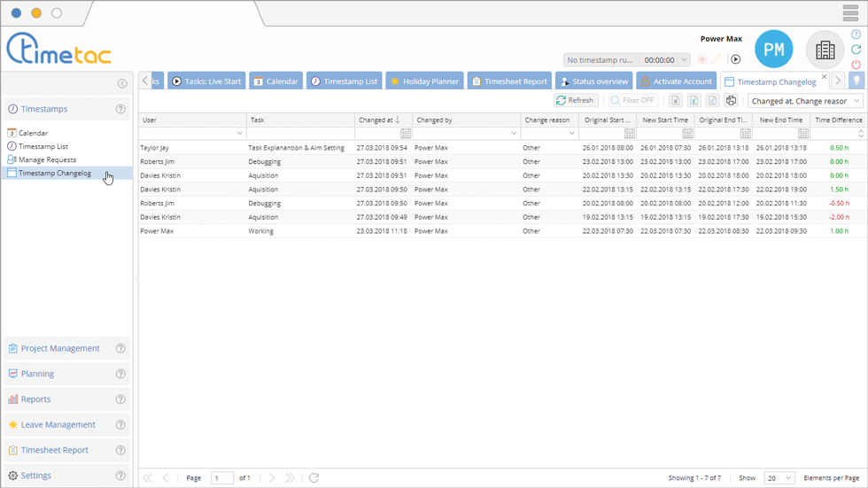Click the red power logout icon

pos(856,64)
